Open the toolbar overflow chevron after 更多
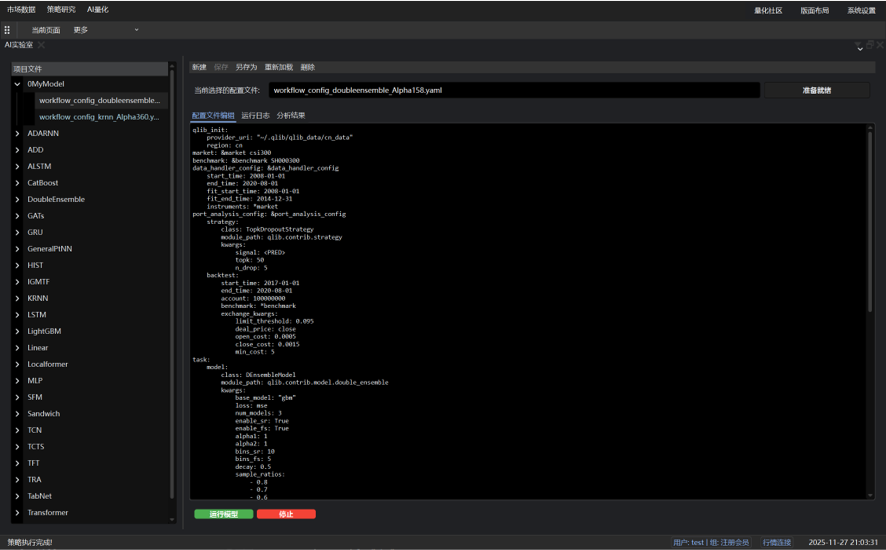The width and height of the screenshot is (886, 550). 136,30
